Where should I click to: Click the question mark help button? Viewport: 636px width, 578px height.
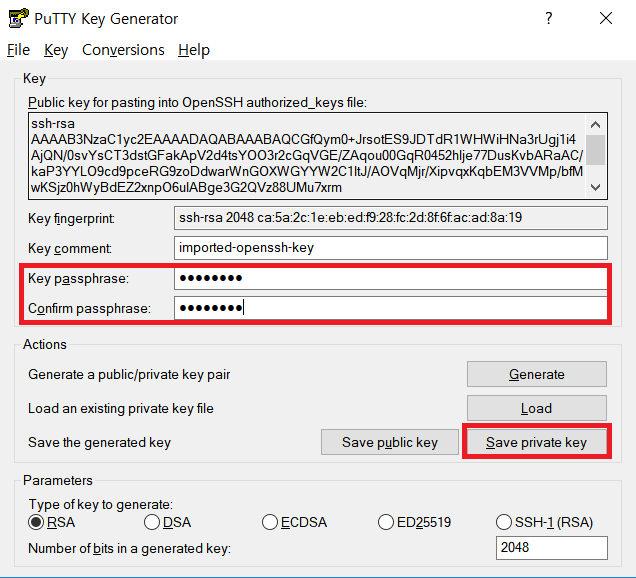pos(548,18)
